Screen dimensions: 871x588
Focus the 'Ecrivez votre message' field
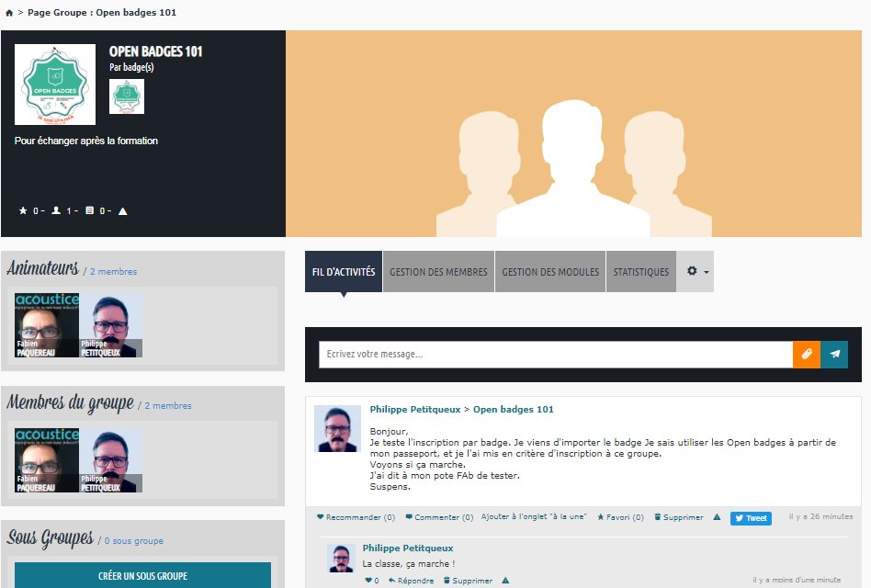tap(556, 355)
